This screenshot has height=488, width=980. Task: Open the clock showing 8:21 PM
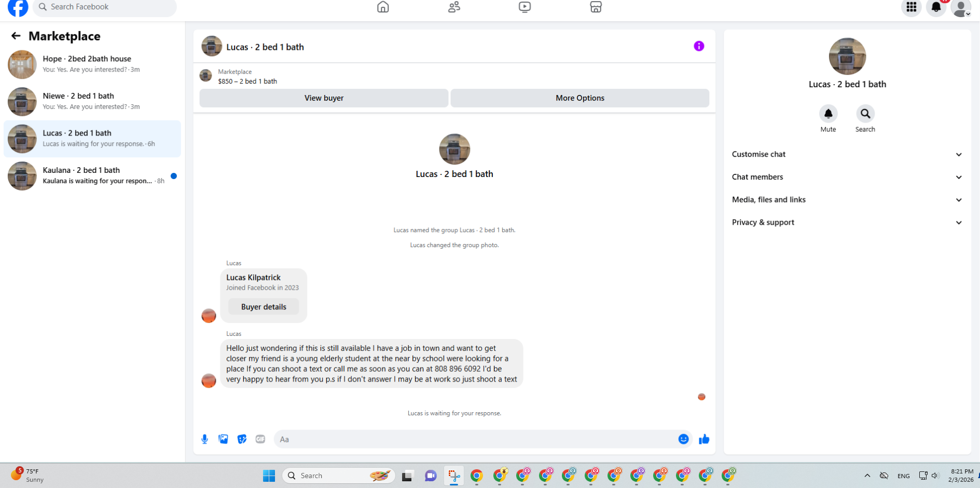[961, 476]
